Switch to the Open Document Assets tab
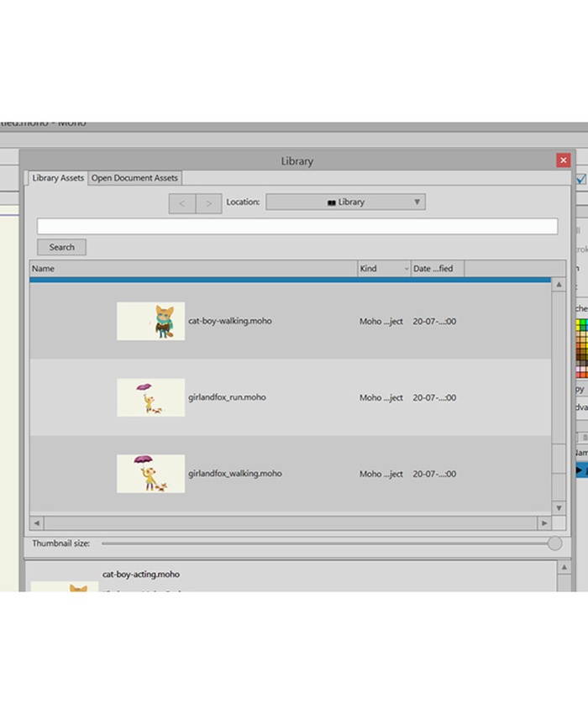Viewport: 588px width, 714px height. pyautogui.click(x=134, y=178)
